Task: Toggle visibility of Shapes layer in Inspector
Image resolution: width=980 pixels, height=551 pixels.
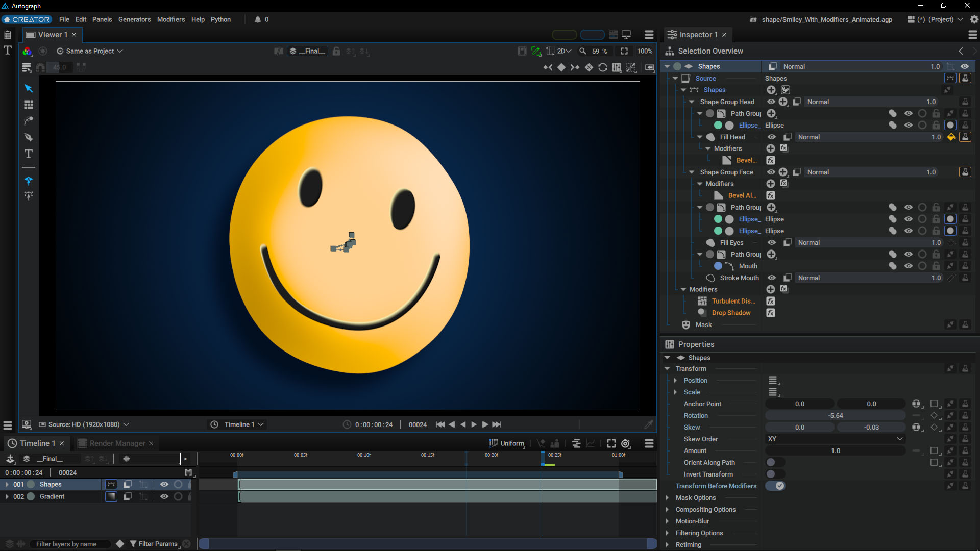Action: click(x=965, y=66)
